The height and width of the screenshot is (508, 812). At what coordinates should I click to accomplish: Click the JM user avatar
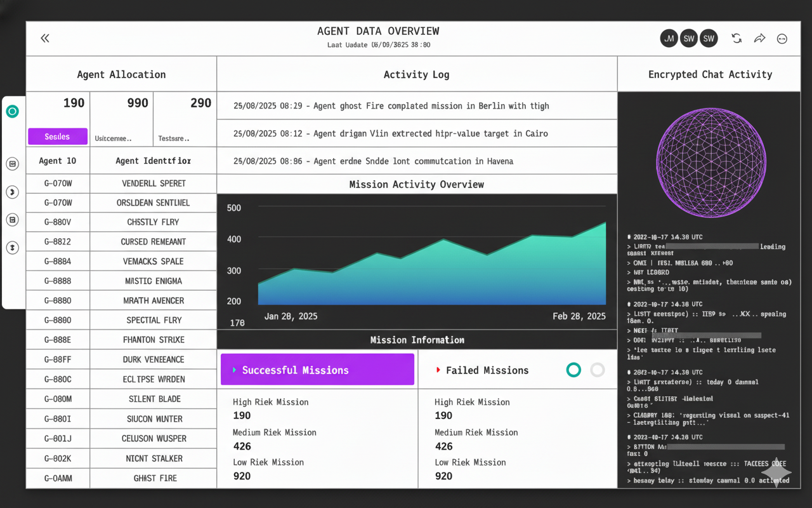tap(669, 39)
